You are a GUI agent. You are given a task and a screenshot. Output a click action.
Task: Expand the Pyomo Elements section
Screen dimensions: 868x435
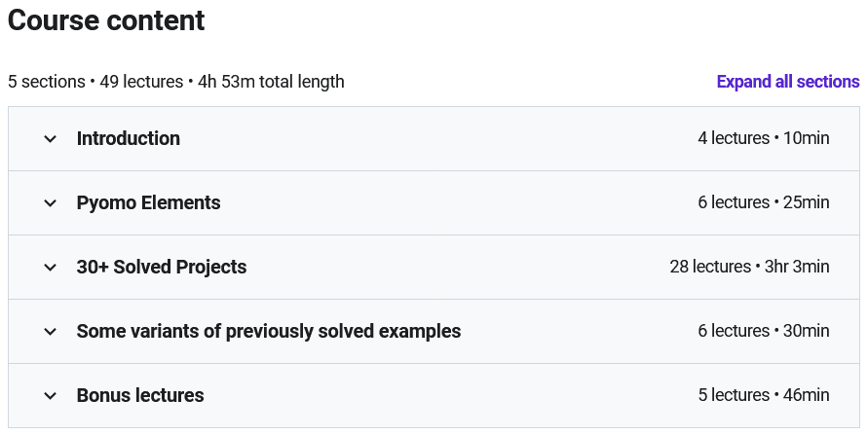coord(149,202)
